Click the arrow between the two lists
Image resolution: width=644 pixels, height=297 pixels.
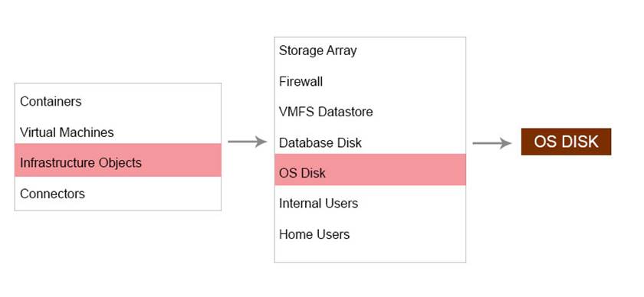pyautogui.click(x=247, y=142)
